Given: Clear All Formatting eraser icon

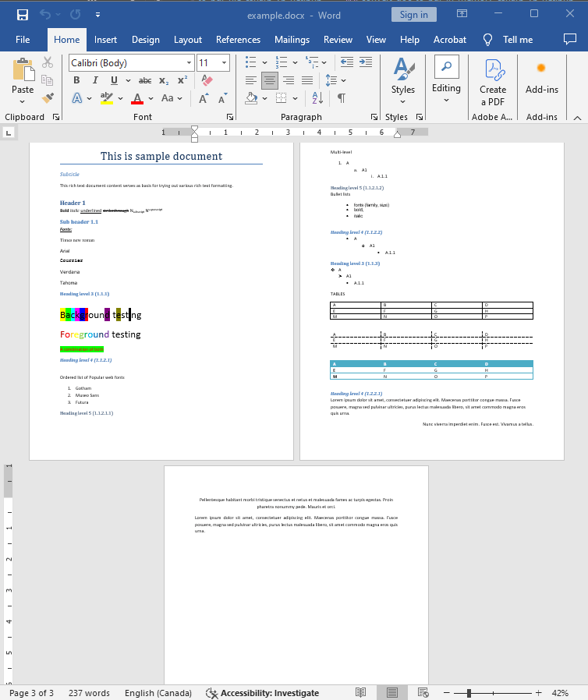Looking at the screenshot, I should pos(207,80).
